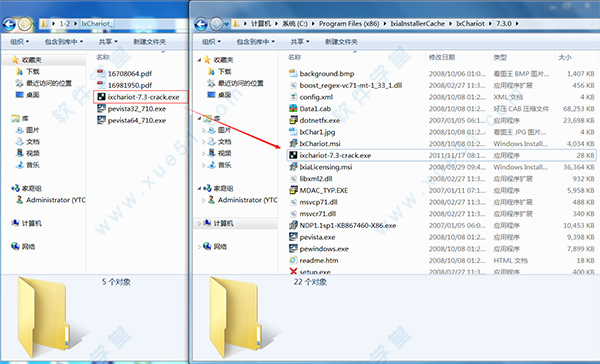This screenshot has height=364, width=600.
Task: Open 包含到库中 dropdown in left window toolbar
Action: pyautogui.click(x=64, y=41)
